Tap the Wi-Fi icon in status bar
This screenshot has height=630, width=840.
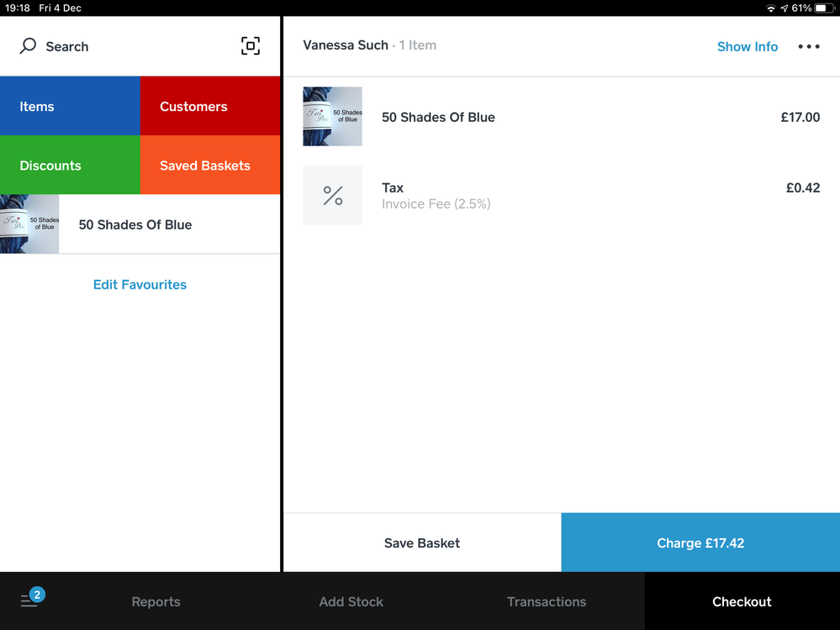point(770,8)
